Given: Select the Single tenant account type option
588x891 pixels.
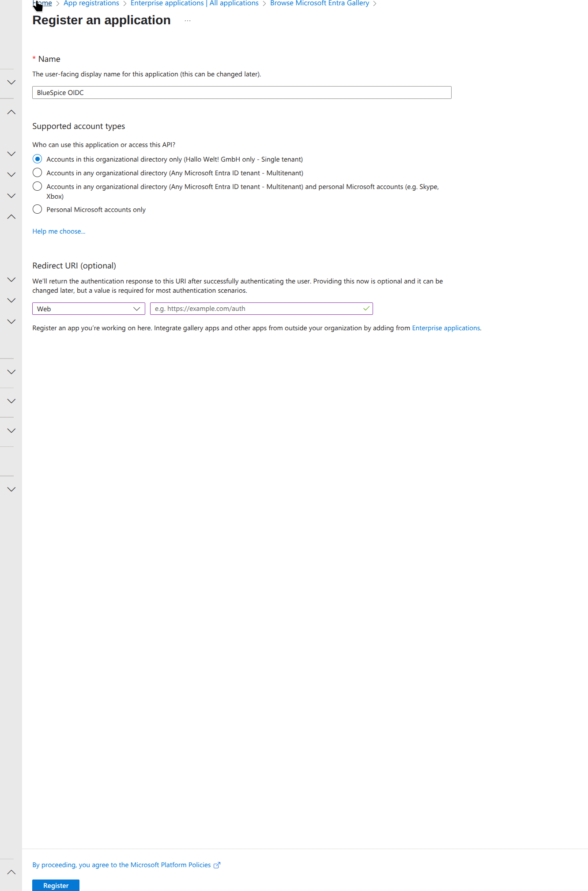Looking at the screenshot, I should (38, 159).
